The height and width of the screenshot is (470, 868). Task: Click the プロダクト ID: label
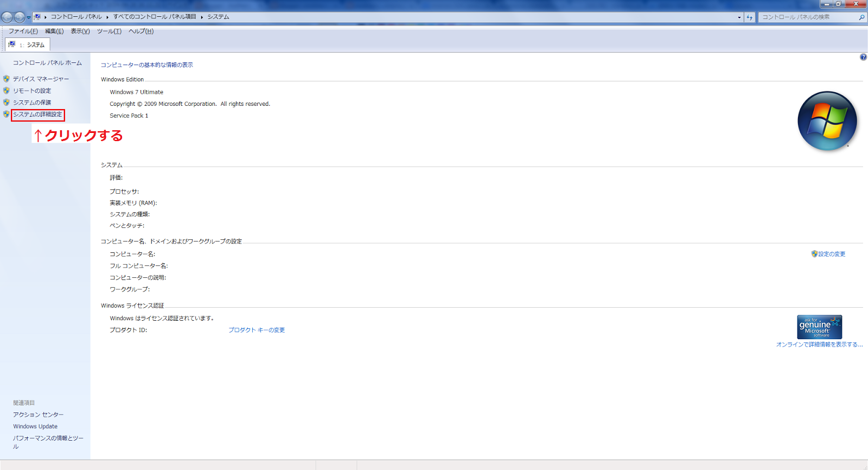point(129,330)
